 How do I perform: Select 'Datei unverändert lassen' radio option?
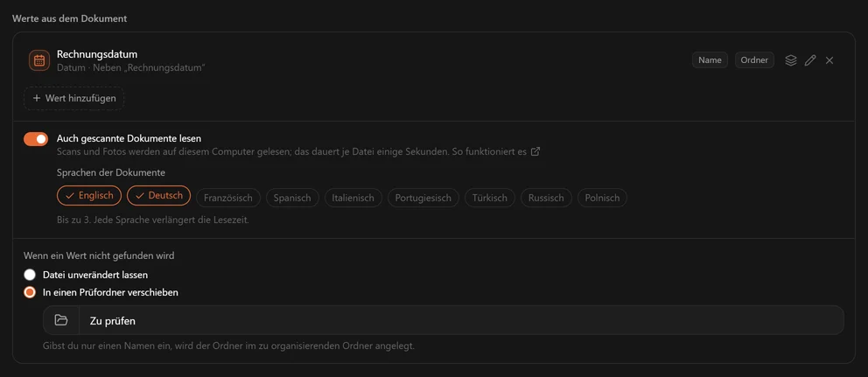coord(30,275)
